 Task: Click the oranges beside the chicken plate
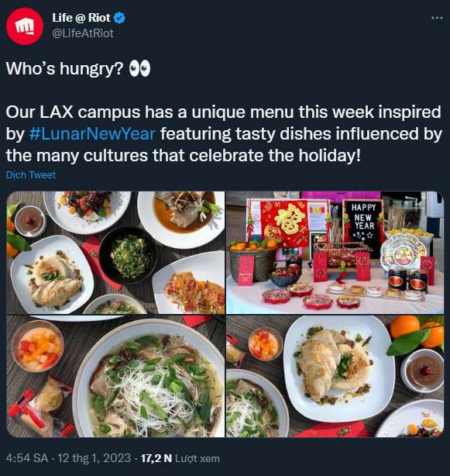click(x=418, y=333)
